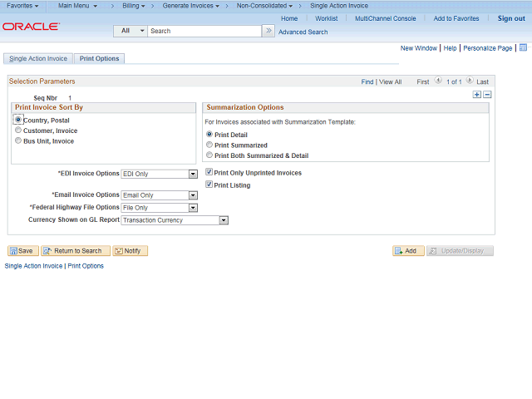Open the Federal Highway File Options dropdown
Viewport: 532px width, 399px height.
[159, 208]
